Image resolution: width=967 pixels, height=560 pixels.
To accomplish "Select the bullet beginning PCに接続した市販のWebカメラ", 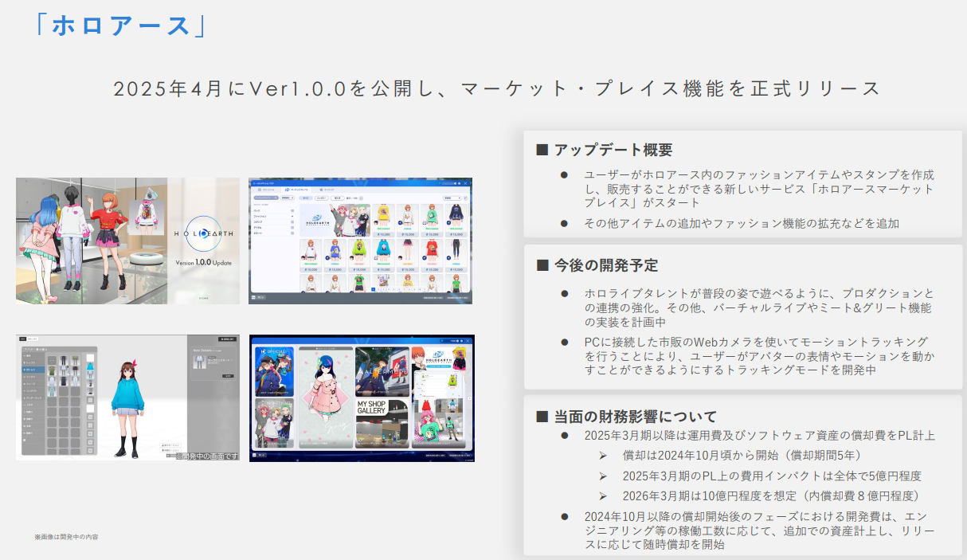I will [759, 355].
